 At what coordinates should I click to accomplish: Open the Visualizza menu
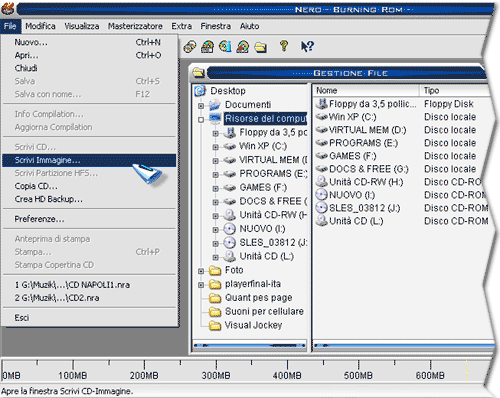click(82, 26)
